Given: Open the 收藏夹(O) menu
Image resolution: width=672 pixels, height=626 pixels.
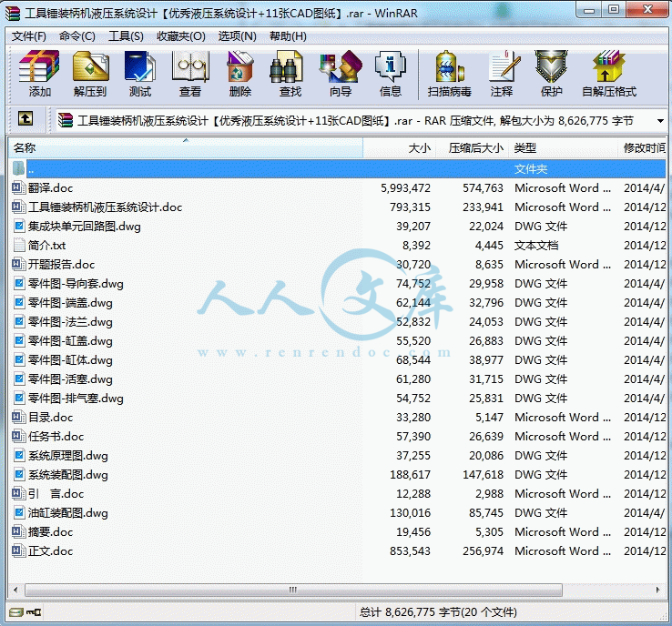Looking at the screenshot, I should point(181,36).
